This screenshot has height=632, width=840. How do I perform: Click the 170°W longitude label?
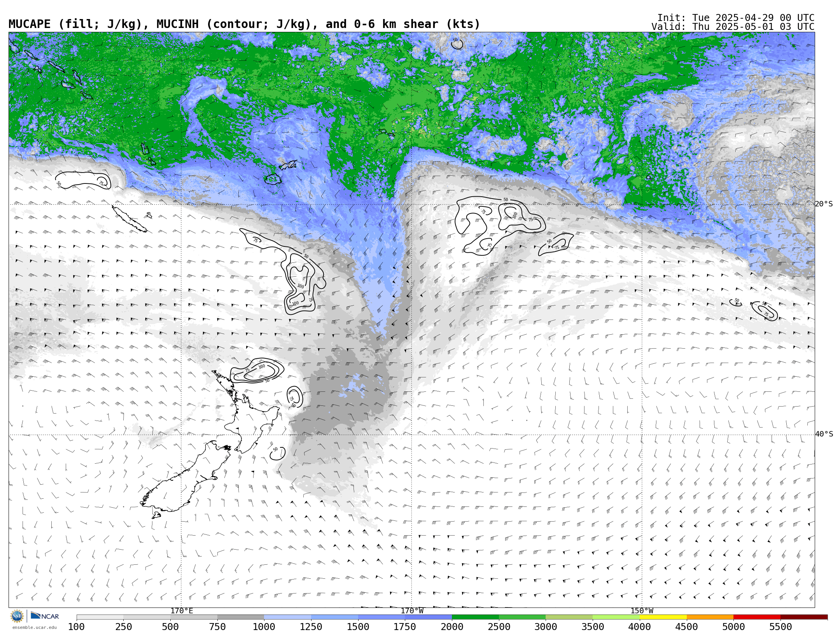pos(412,611)
